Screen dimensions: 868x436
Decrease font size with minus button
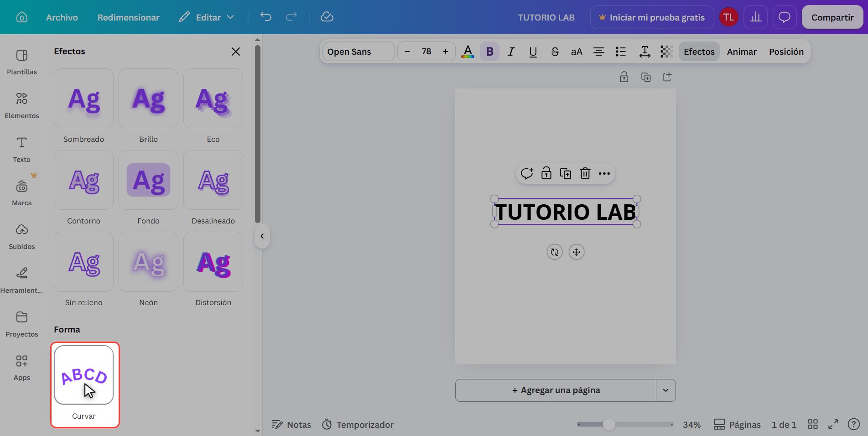point(407,52)
